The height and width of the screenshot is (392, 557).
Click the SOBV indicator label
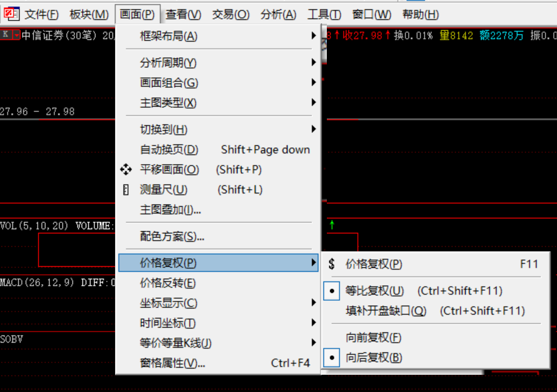[11, 339]
